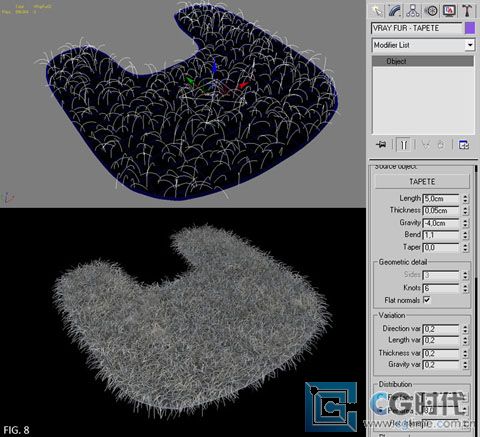Open the Display panel tab

point(449,11)
